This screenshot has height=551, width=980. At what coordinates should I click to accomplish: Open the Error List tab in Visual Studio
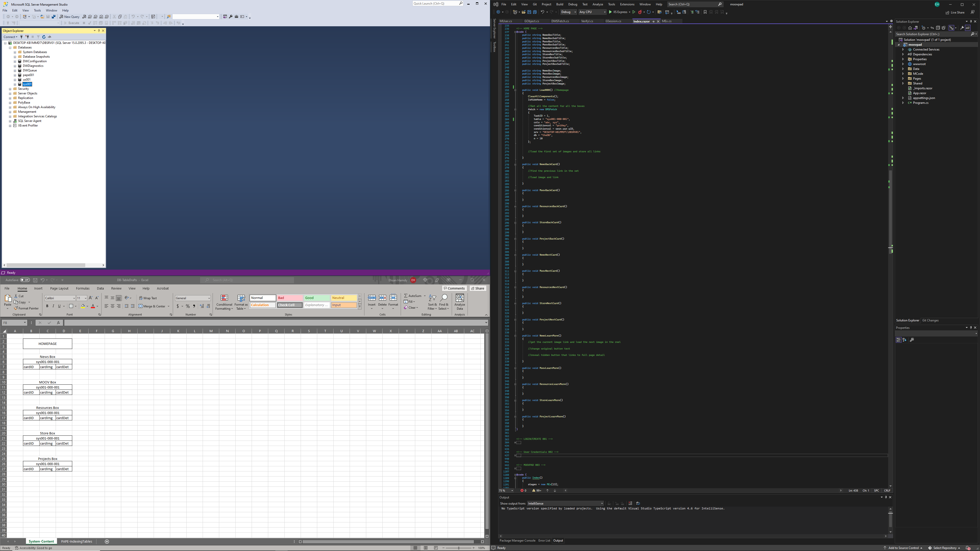[x=544, y=541]
